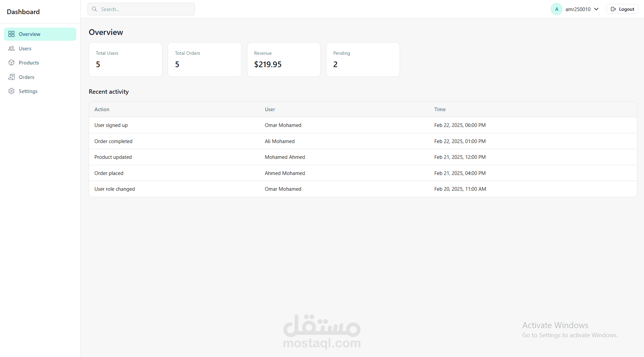The width and height of the screenshot is (644, 357).
Task: Click the amr250010 username
Action: (x=578, y=9)
